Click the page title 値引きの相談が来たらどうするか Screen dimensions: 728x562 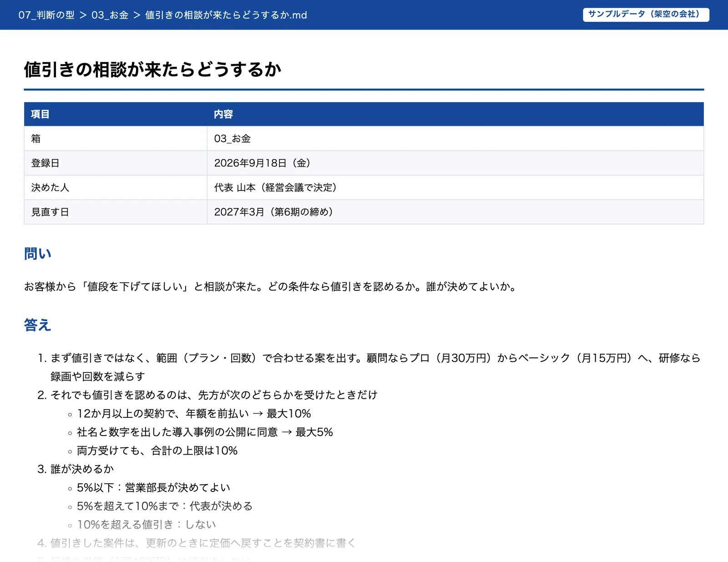tap(152, 70)
